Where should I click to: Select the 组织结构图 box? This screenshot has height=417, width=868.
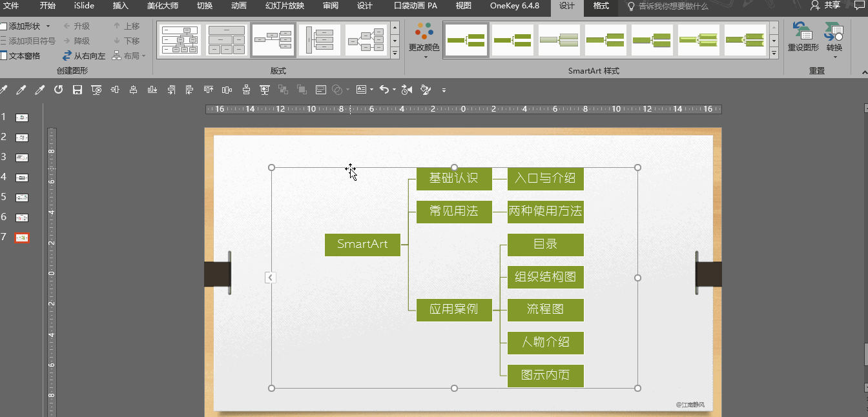546,277
